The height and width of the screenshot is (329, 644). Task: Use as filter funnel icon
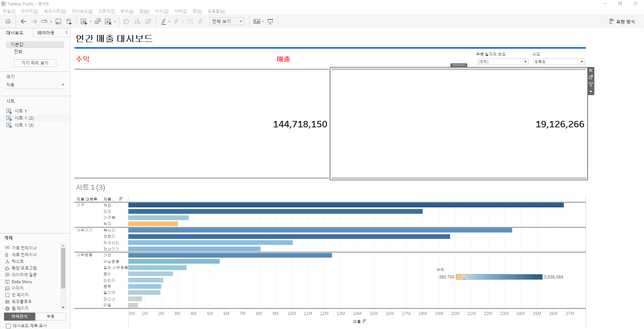[591, 84]
